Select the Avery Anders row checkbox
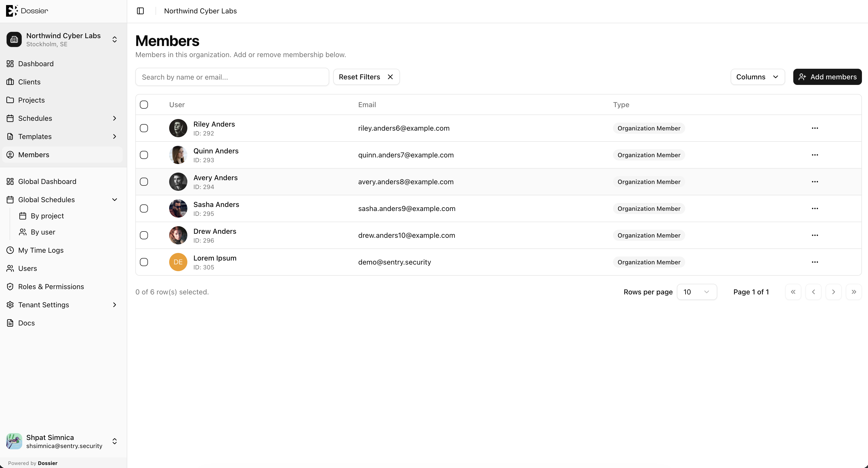The width and height of the screenshot is (868, 468). 144,182
